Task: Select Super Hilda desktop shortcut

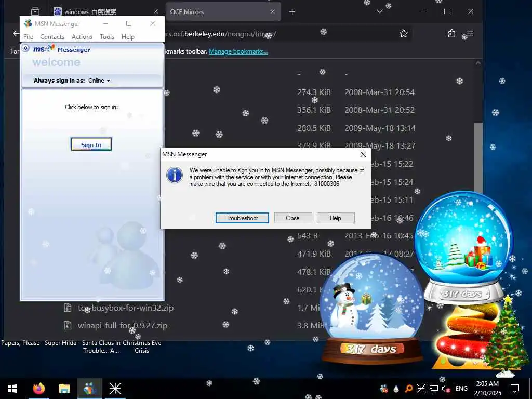Action: click(x=60, y=343)
